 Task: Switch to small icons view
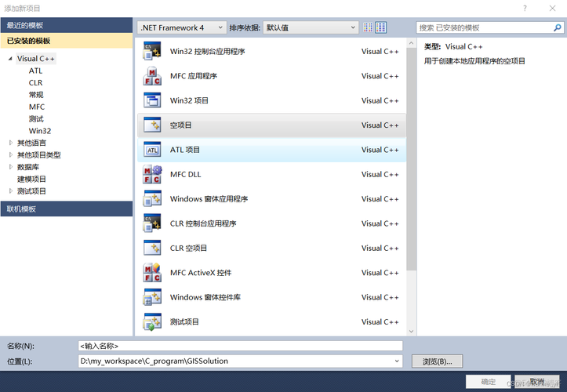(x=369, y=27)
